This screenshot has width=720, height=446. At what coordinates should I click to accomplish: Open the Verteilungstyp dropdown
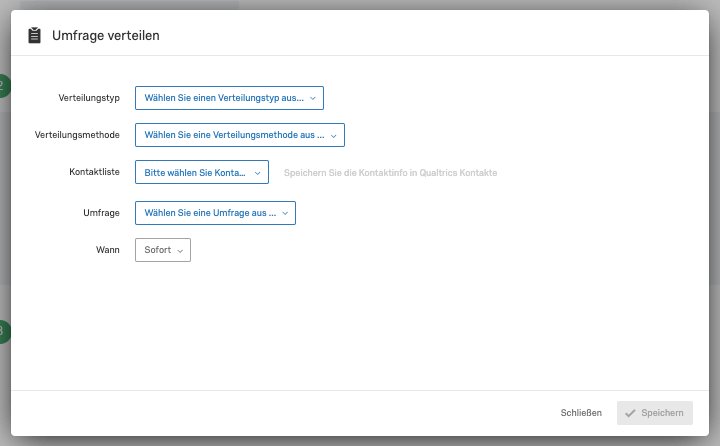point(229,98)
